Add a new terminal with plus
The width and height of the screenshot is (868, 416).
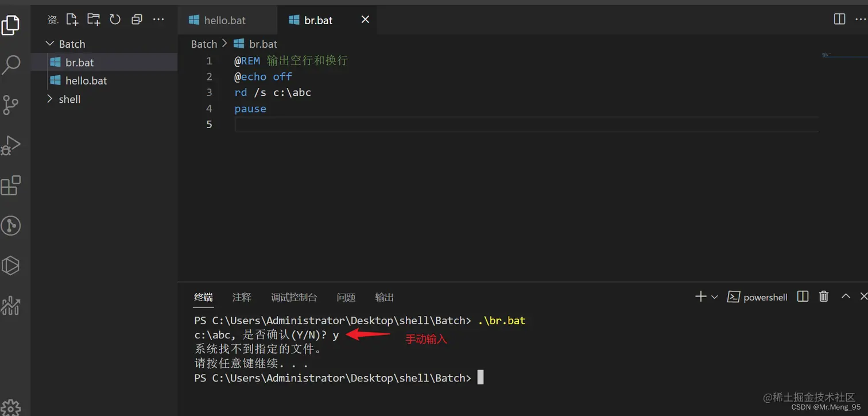pyautogui.click(x=700, y=296)
